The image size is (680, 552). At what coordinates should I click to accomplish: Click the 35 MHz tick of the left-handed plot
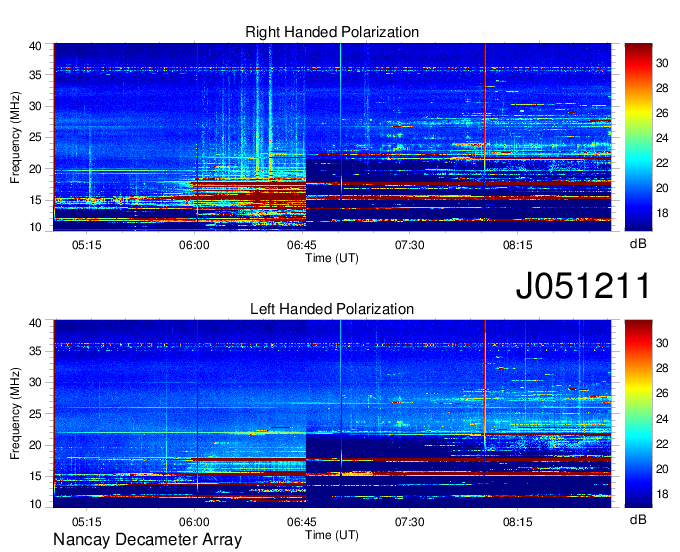coord(35,351)
